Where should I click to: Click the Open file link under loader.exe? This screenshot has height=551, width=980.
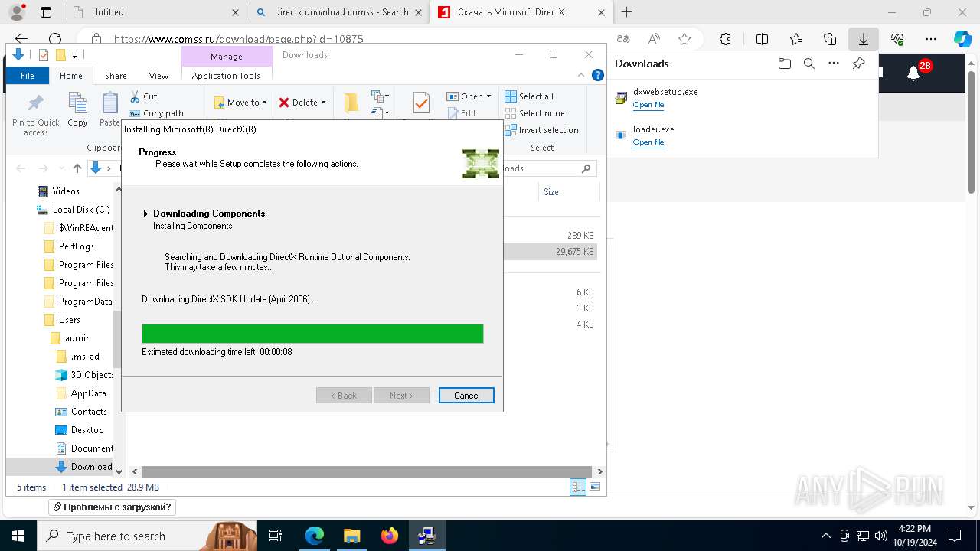click(648, 142)
